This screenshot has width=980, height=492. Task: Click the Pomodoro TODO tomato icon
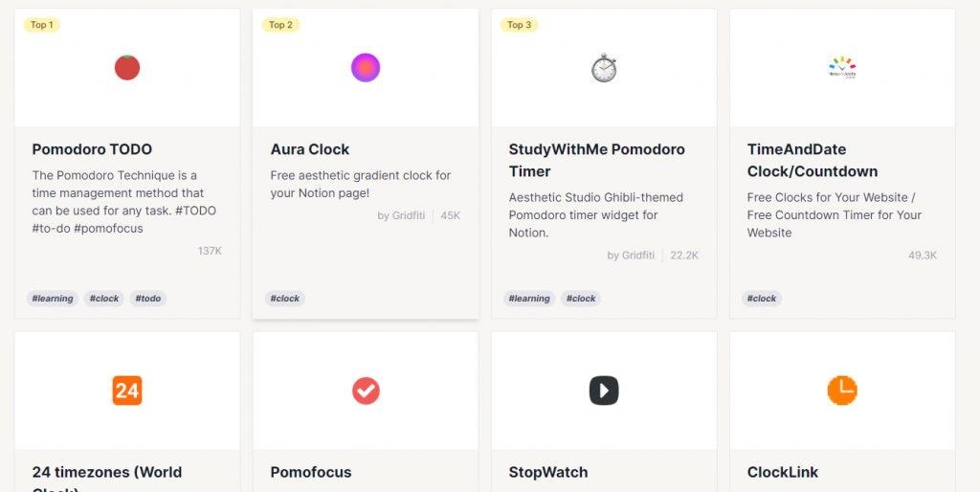[x=127, y=68]
